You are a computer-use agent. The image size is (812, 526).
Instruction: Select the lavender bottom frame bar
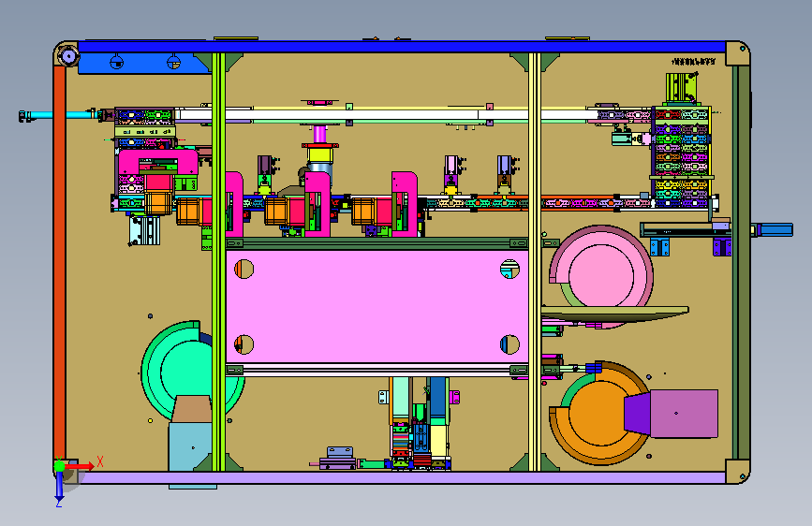pyautogui.click(x=402, y=477)
